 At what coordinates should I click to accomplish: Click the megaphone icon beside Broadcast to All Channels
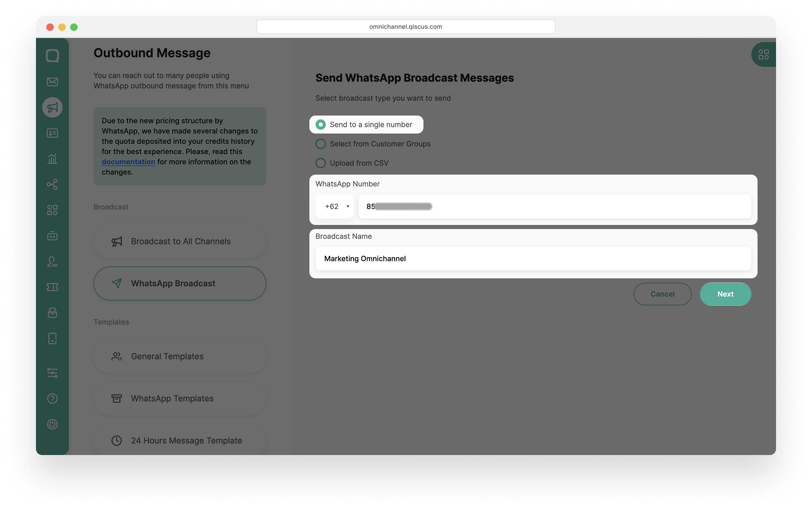click(x=117, y=241)
